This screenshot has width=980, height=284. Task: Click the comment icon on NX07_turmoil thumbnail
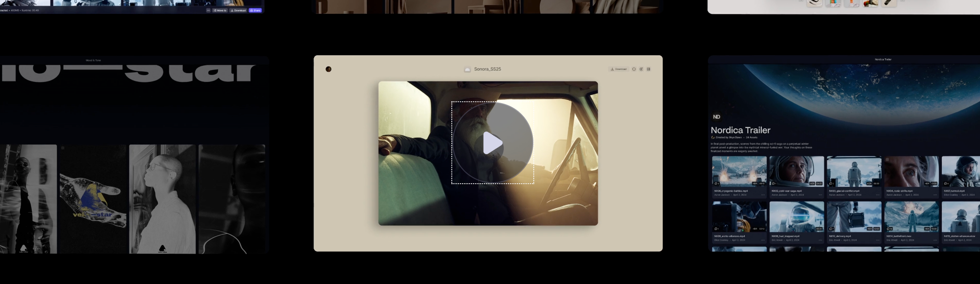pyautogui.click(x=946, y=183)
